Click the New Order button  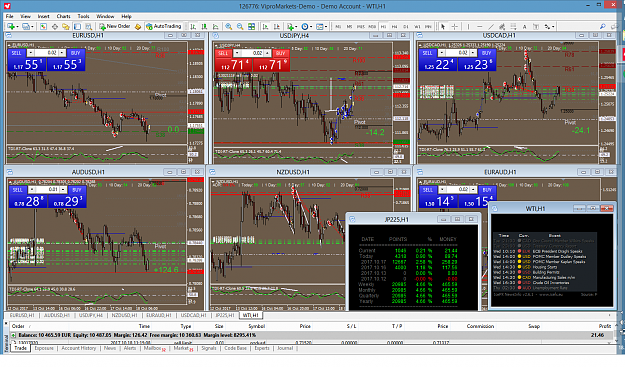click(x=115, y=26)
